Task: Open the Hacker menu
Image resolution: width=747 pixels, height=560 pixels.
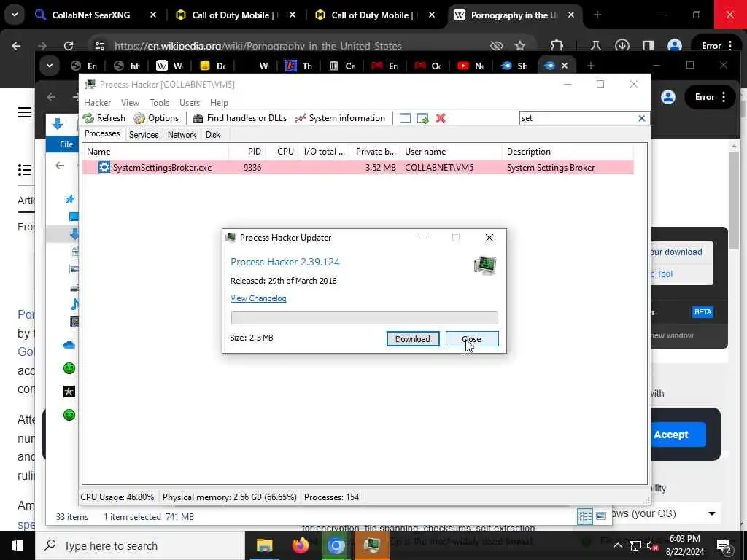Action: (x=97, y=102)
